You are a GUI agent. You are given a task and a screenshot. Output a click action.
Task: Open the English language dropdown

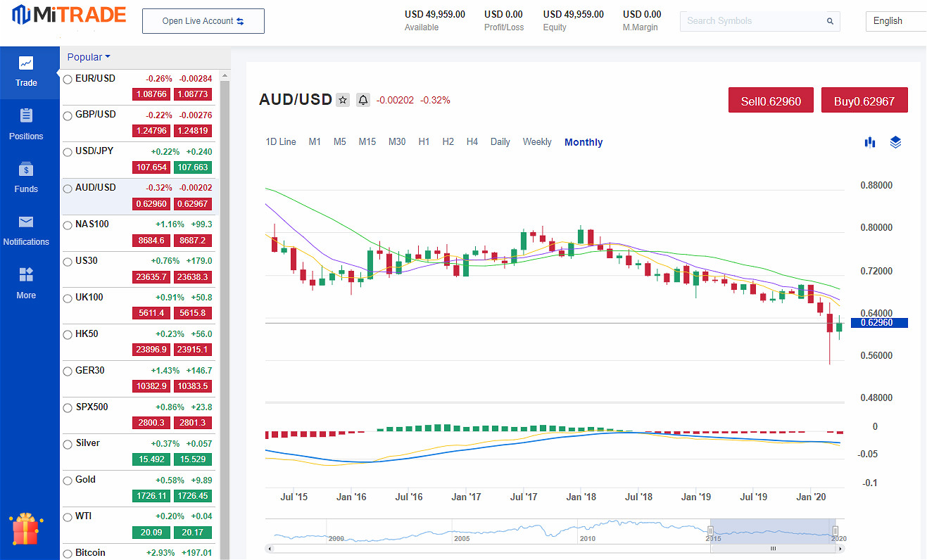pyautogui.click(x=895, y=21)
